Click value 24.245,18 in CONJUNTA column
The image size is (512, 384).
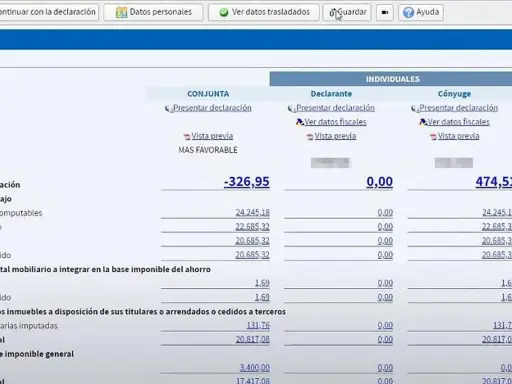pyautogui.click(x=253, y=213)
